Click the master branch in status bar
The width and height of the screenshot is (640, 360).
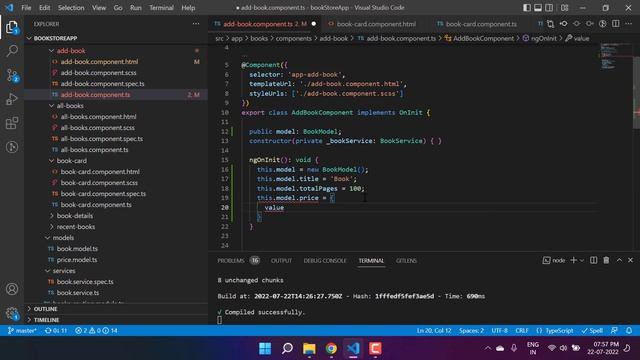pyautogui.click(x=22, y=330)
